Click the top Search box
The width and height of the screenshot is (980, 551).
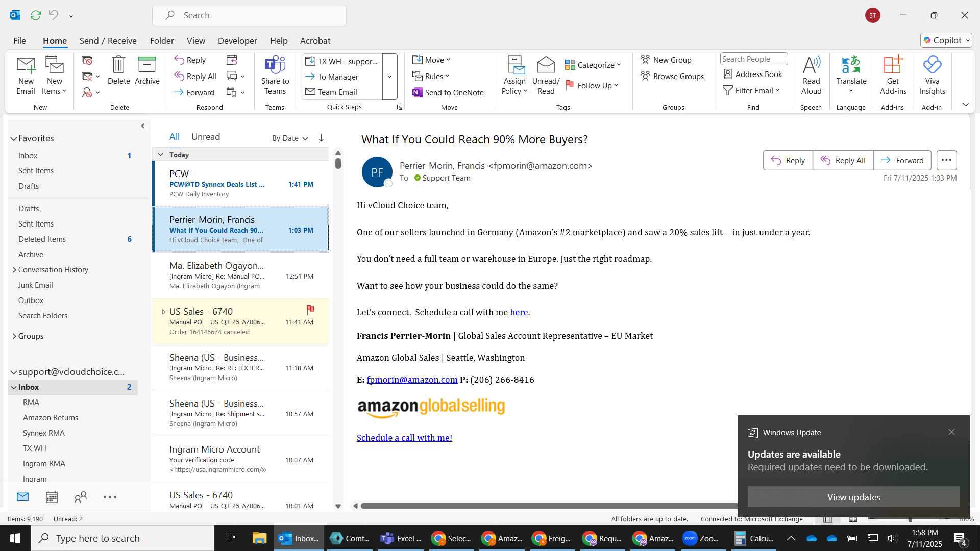[x=249, y=15]
